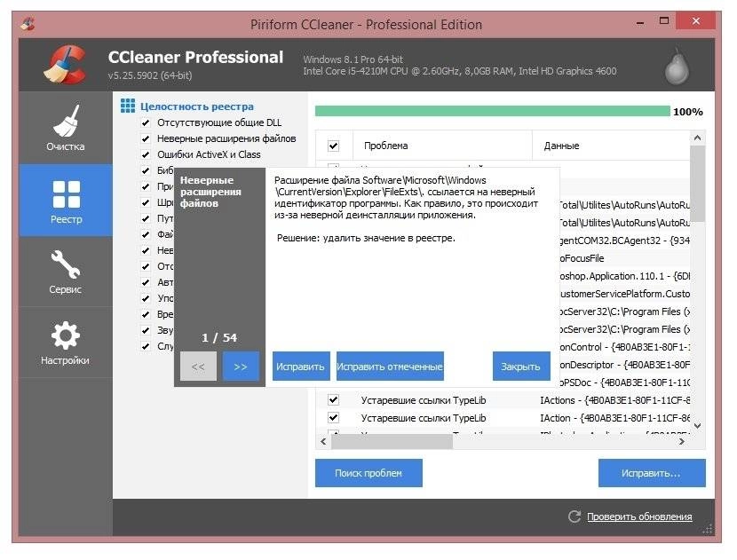Click Исправить отмеченные button
This screenshot has height=560, width=737.
click(x=390, y=367)
